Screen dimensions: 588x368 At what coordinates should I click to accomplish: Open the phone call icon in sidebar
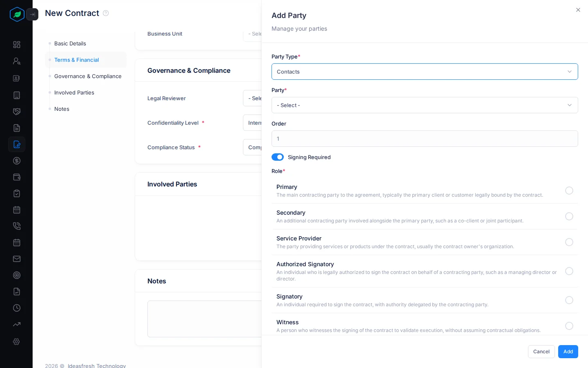[x=17, y=226]
